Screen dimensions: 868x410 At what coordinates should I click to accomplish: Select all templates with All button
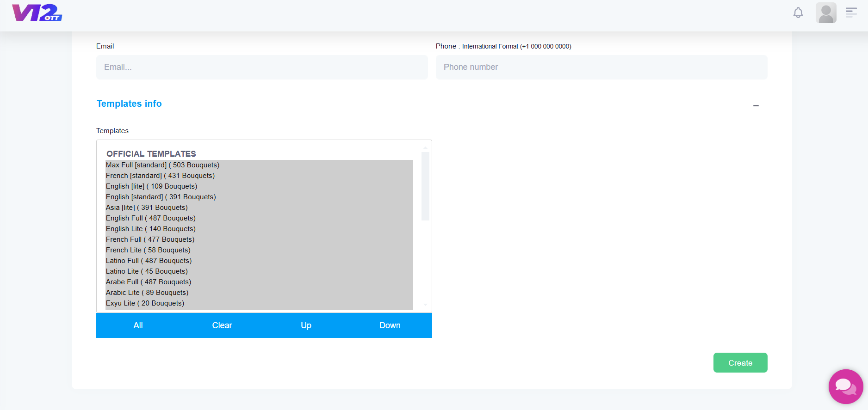click(138, 325)
